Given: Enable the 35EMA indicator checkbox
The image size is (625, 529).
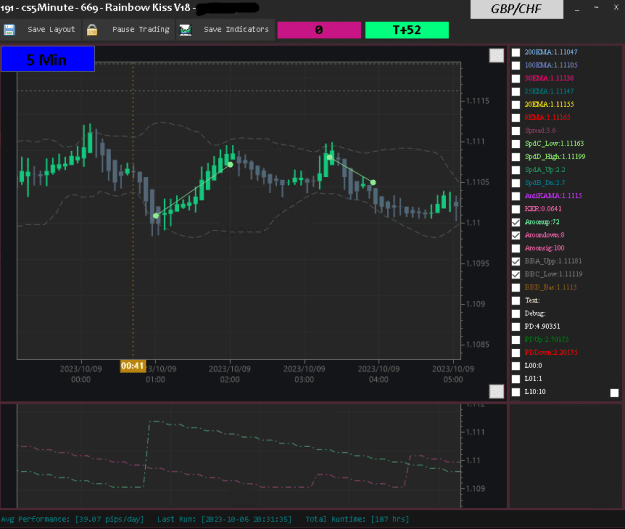Looking at the screenshot, I should point(516,92).
